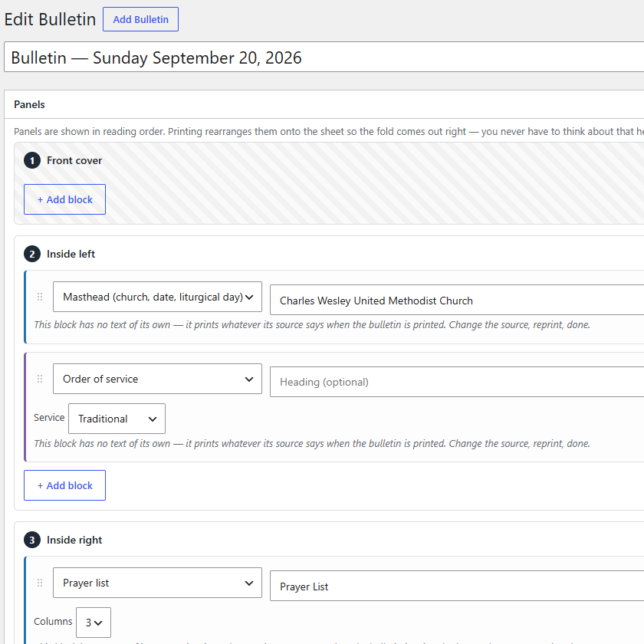This screenshot has height=644, width=644.
Task: Grab drag handle of Order of service block
Action: [x=40, y=379]
